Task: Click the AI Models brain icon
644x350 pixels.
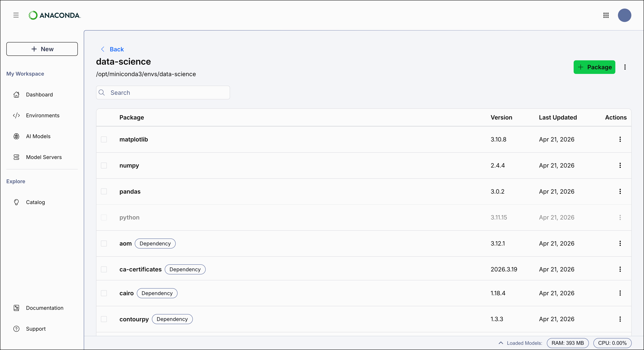Action: pos(17,136)
